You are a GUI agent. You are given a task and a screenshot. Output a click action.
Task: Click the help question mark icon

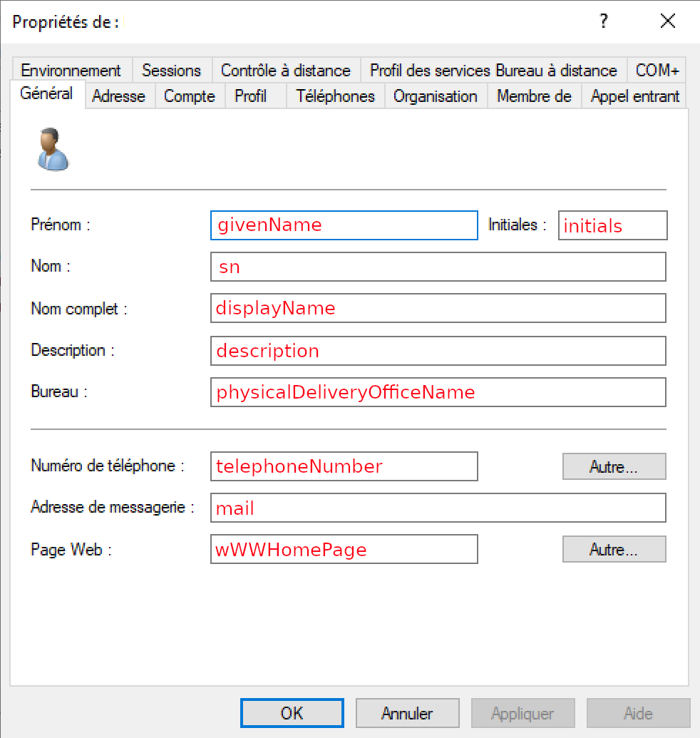[604, 21]
